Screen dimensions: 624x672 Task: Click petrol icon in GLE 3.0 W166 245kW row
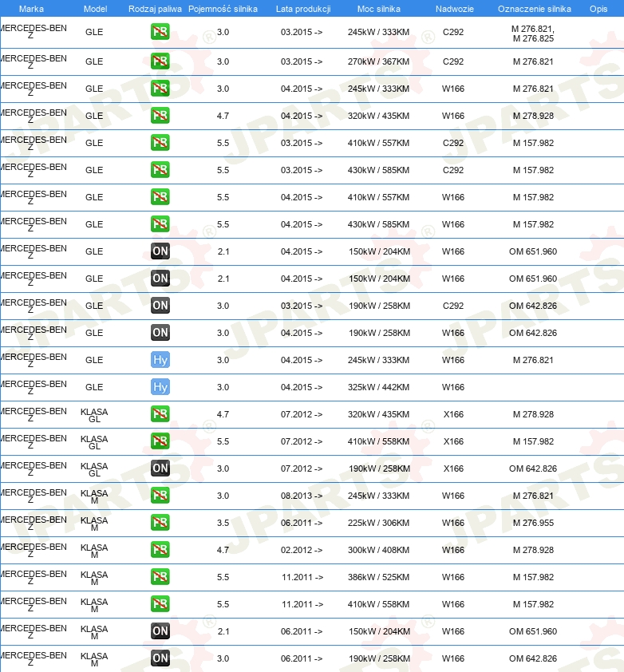click(x=160, y=89)
